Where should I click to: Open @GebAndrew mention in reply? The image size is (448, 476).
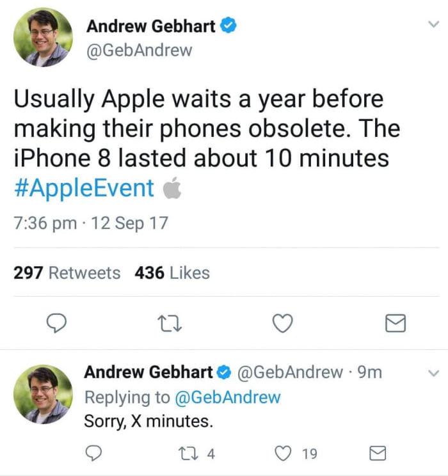tap(228, 397)
